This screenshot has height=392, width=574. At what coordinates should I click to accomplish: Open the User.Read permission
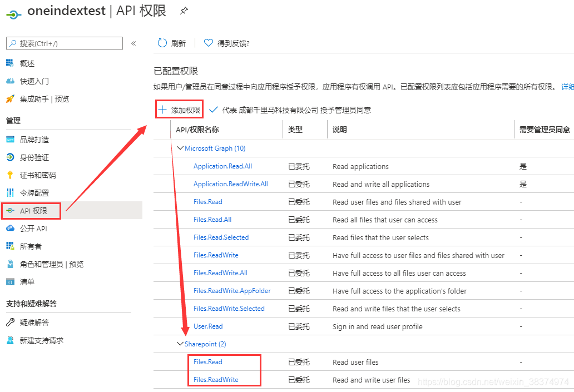coord(208,326)
